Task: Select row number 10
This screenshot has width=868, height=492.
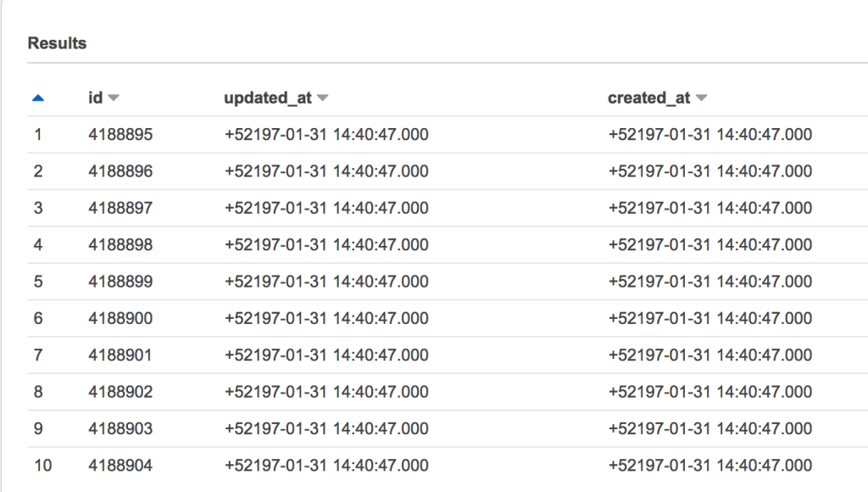Action: tap(42, 465)
